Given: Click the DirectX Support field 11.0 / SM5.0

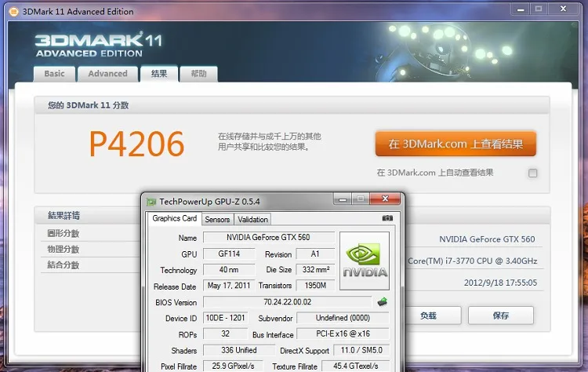Looking at the screenshot, I should tap(361, 350).
